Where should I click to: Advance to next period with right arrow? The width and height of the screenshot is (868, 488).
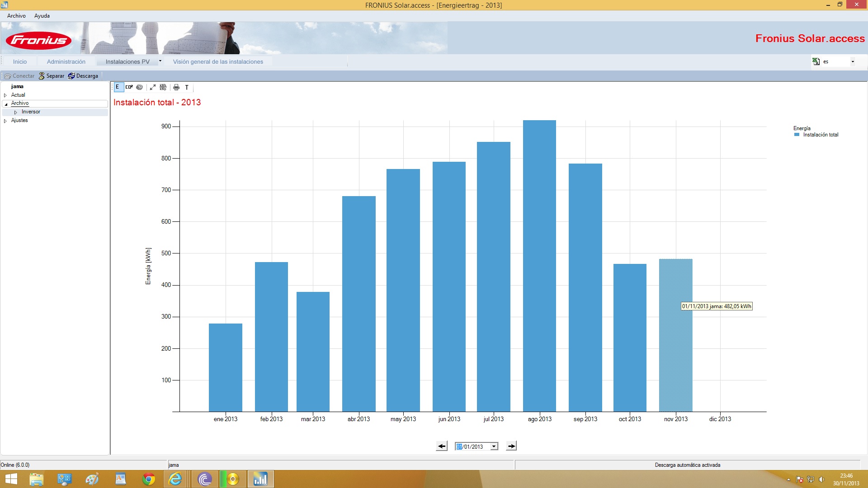pyautogui.click(x=511, y=446)
